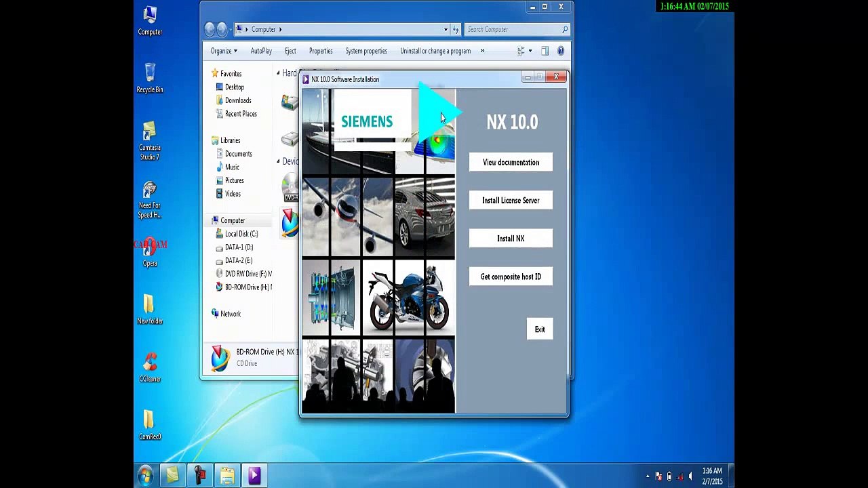Screen dimensions: 868x488
Task: Open the help icon in Explorer toolbar
Action: 561,51
